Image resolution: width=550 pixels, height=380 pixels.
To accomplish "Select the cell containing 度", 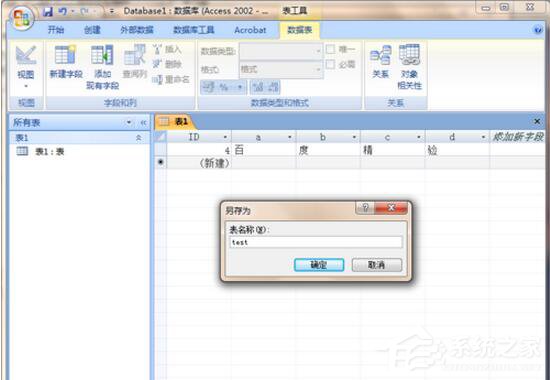I will [328, 150].
